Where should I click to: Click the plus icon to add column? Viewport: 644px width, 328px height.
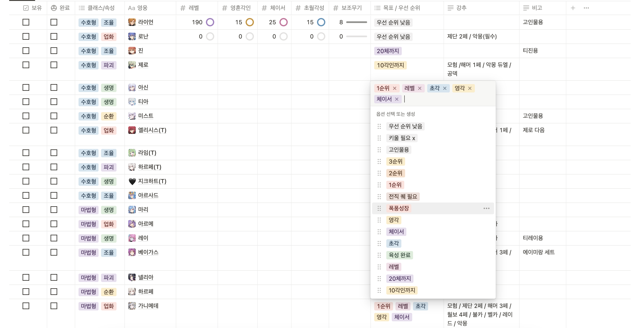573,8
